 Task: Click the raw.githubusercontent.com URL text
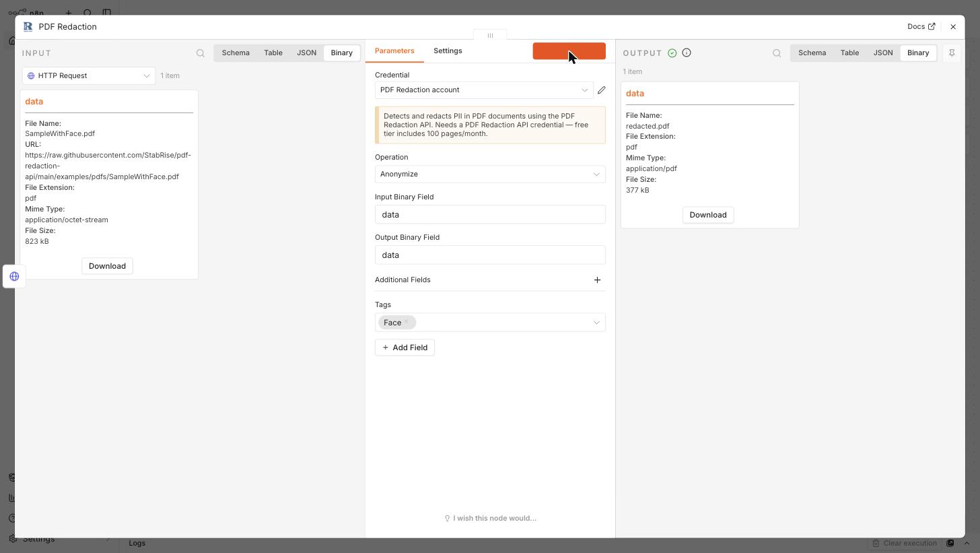[108, 166]
